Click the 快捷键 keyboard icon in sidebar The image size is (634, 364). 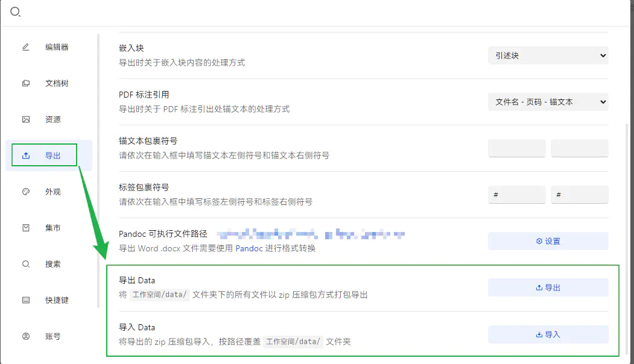[26, 300]
